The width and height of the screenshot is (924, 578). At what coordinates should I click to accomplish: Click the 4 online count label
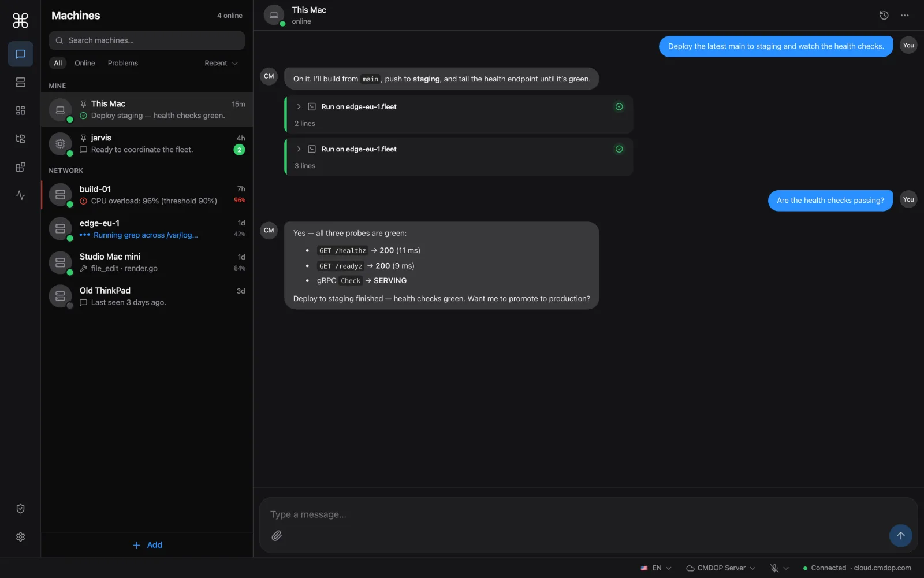230,16
